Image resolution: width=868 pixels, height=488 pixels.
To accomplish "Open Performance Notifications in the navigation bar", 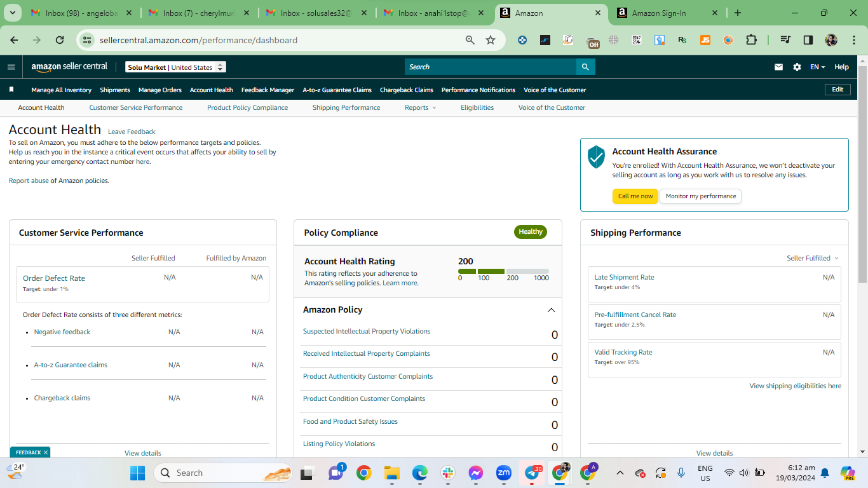I will click(478, 90).
